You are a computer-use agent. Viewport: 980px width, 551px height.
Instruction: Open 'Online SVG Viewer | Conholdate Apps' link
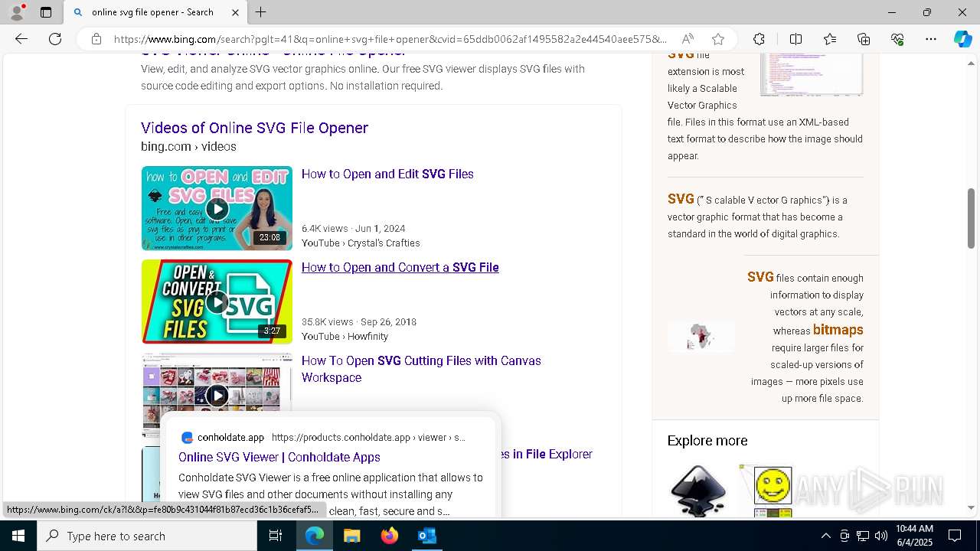(279, 457)
